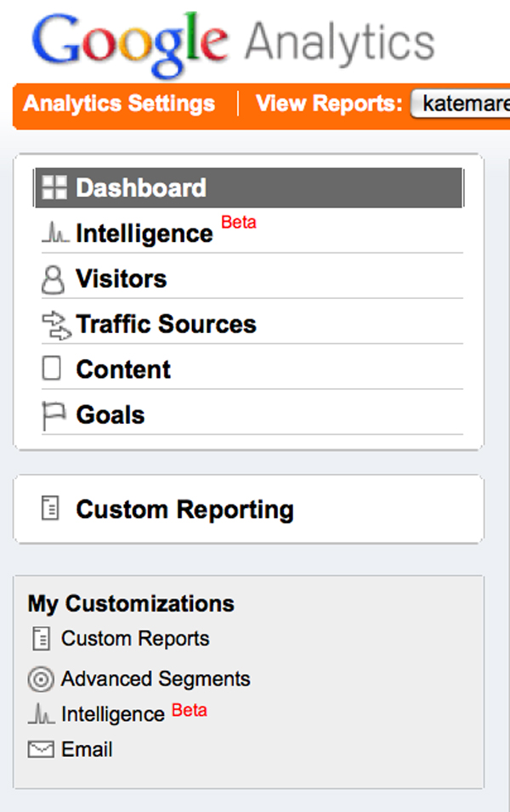Click the Custom Reporting document icon
510x812 pixels.
coord(51,510)
